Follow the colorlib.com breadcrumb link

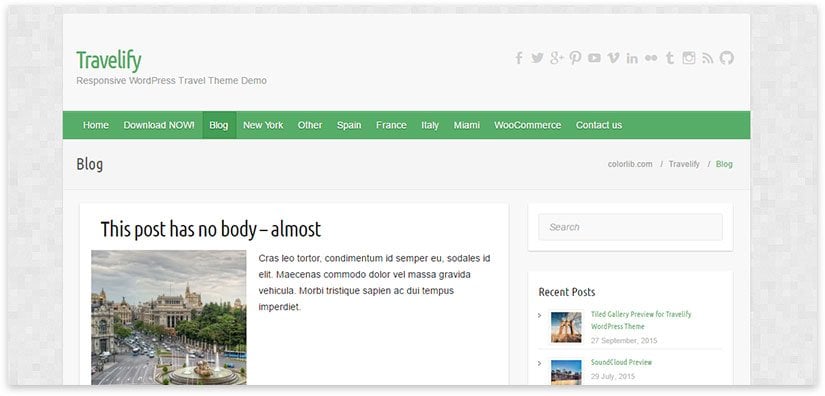(x=630, y=164)
